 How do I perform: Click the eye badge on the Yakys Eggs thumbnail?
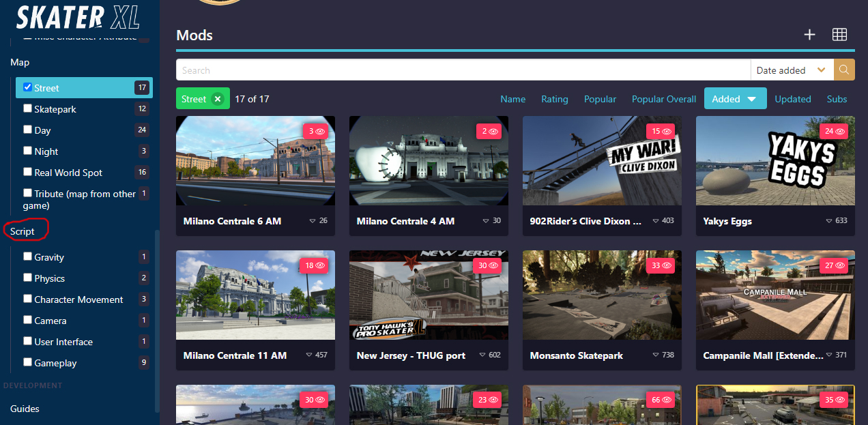(834, 131)
